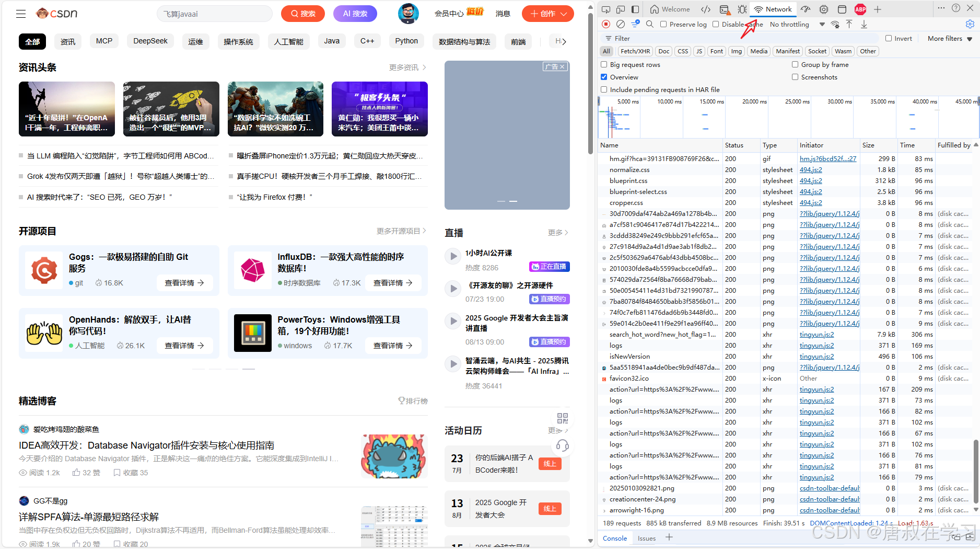Screen dimensions: 980x549
Task: Switch to the Welcome tab in DevTools
Action: (670, 9)
